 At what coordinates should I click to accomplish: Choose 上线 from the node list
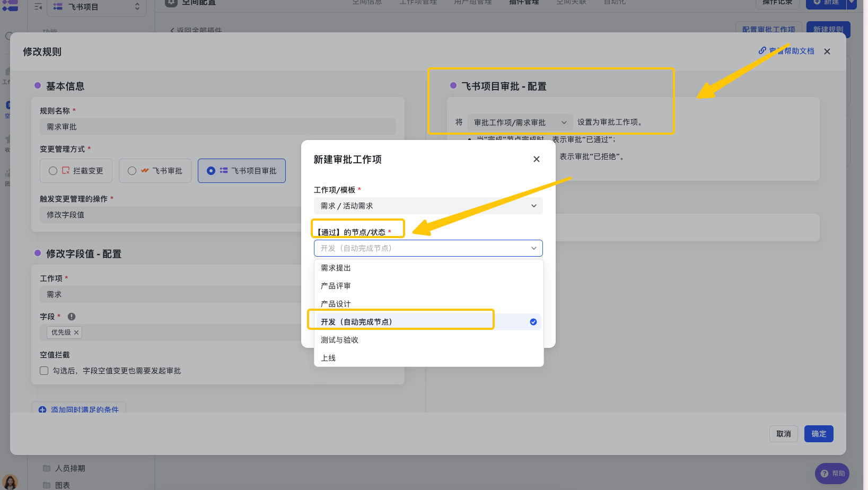click(x=428, y=358)
